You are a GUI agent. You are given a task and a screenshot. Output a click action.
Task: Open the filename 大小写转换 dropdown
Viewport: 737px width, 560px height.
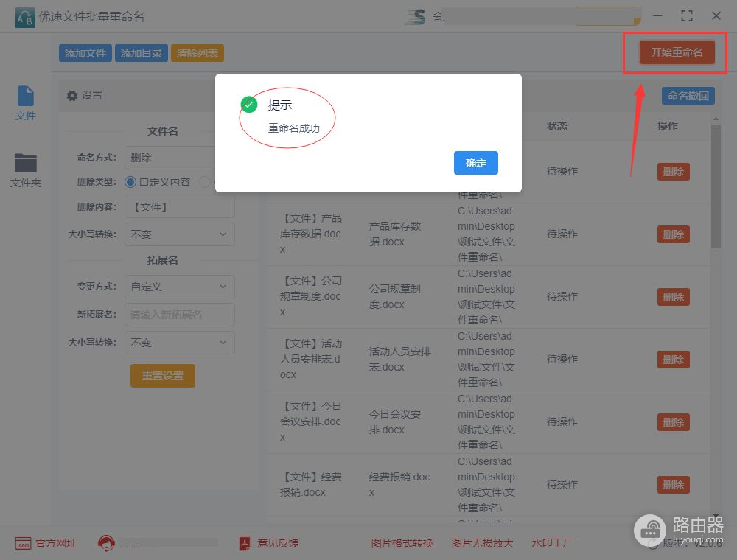(180, 234)
